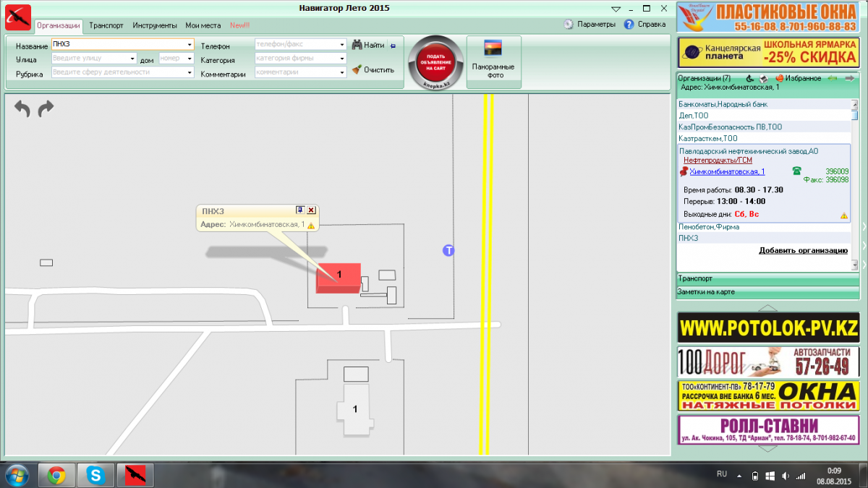Click the redo arrow on the map

point(46,109)
